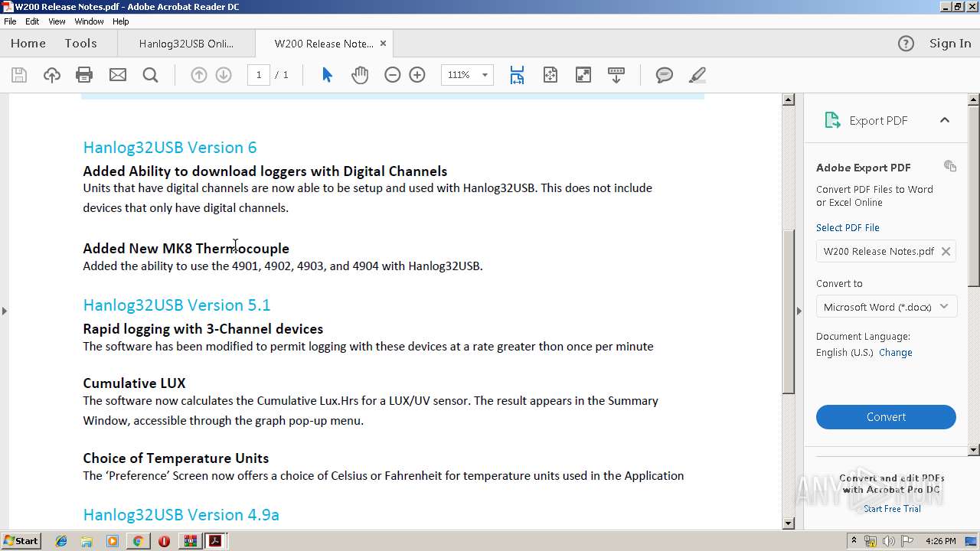Viewport: 980px width, 551px height.
Task: Click the Hanlog32USB Version 6 heading
Action: 170,148
